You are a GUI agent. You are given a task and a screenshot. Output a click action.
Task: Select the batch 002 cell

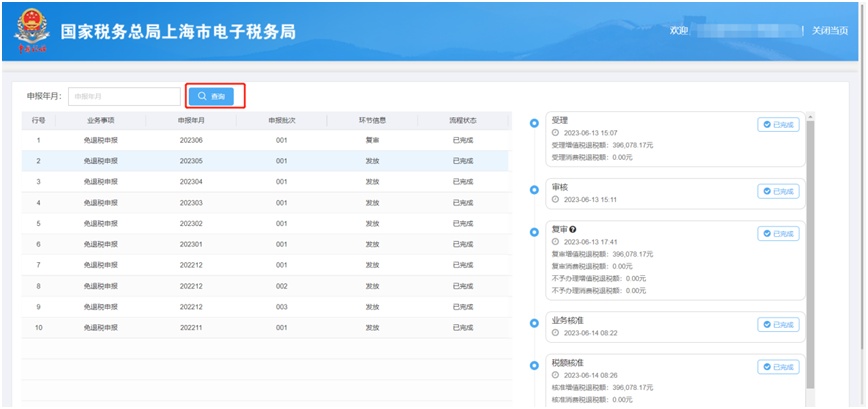point(282,286)
